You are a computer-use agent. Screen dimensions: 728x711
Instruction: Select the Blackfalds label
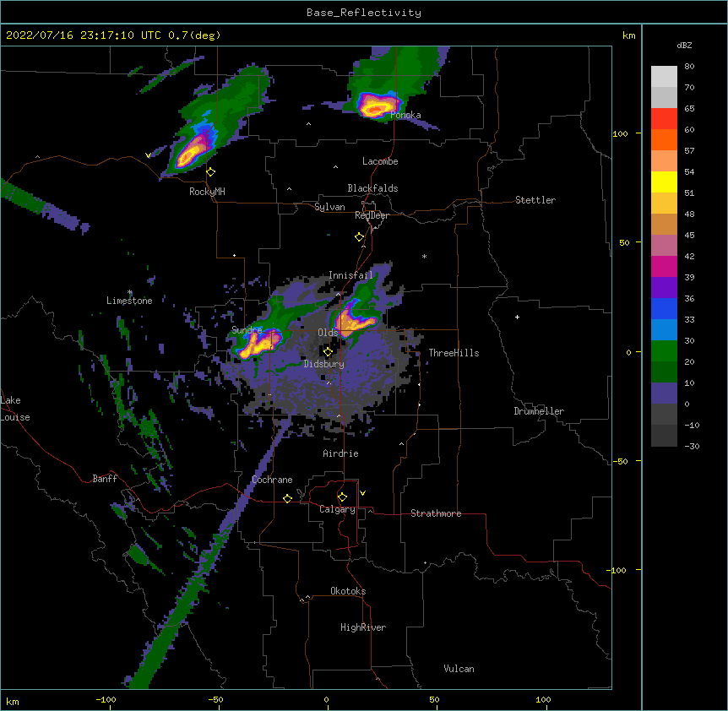(372, 188)
